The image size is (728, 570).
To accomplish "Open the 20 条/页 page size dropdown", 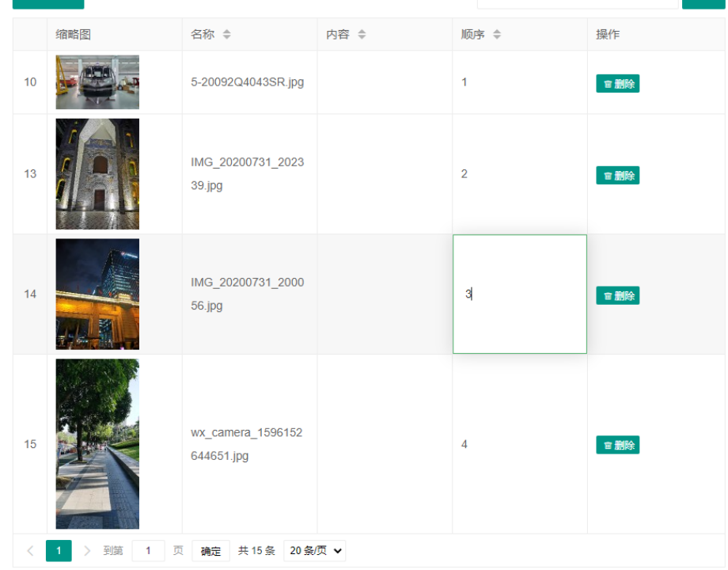I will 315,551.
